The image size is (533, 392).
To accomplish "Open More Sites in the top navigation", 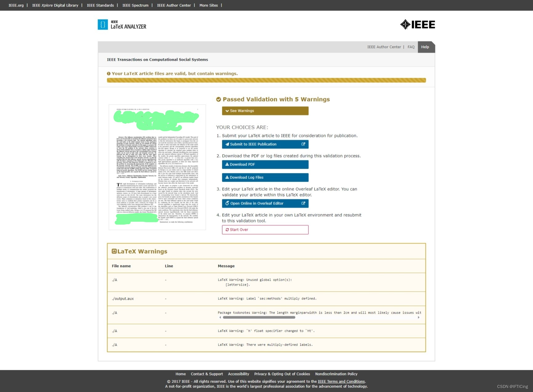I will tap(208, 5).
